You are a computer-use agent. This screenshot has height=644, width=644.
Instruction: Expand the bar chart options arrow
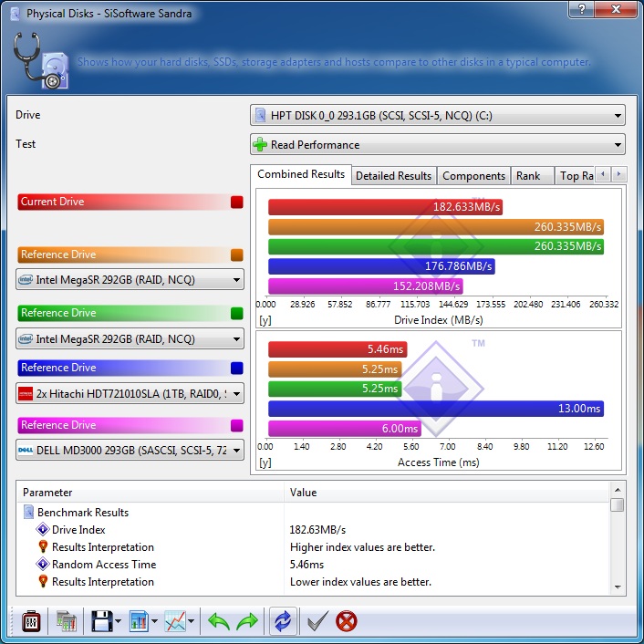(154, 621)
